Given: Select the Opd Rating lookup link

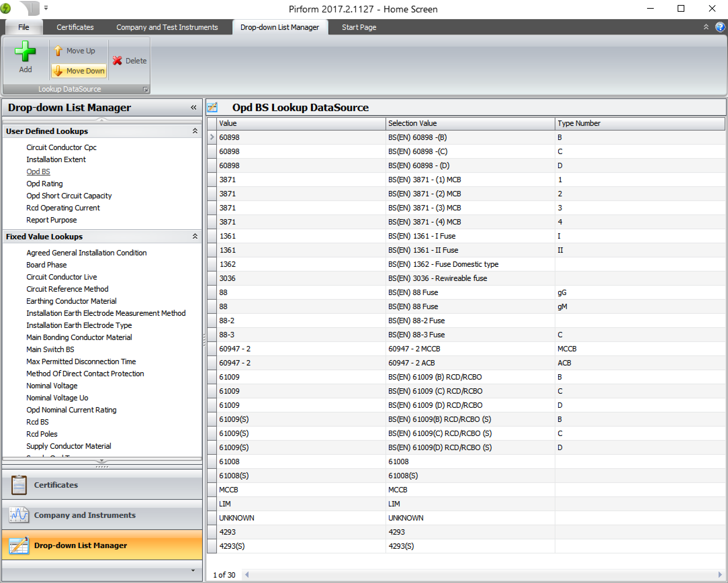Looking at the screenshot, I should 45,184.
